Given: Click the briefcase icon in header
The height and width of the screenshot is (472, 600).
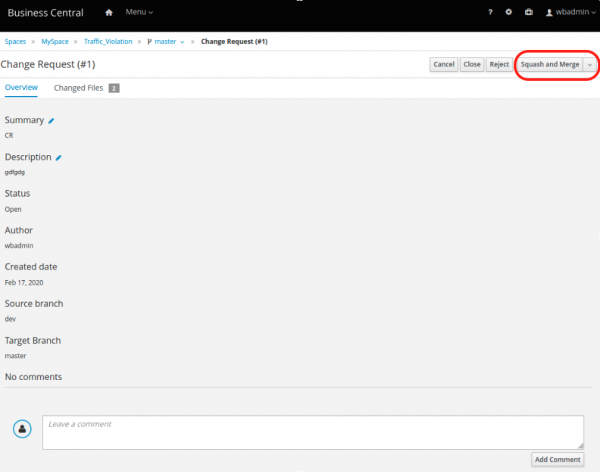Looking at the screenshot, I should [x=528, y=13].
